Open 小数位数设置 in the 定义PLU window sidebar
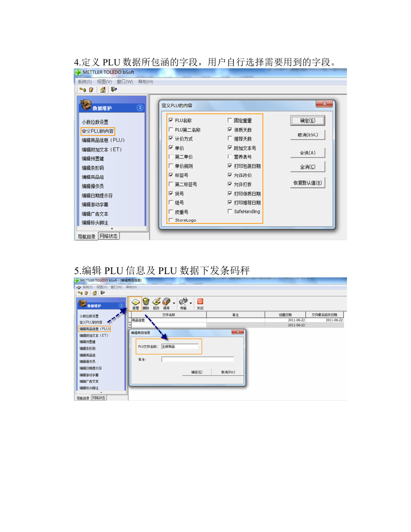The width and height of the screenshot is (411, 532). click(x=95, y=122)
